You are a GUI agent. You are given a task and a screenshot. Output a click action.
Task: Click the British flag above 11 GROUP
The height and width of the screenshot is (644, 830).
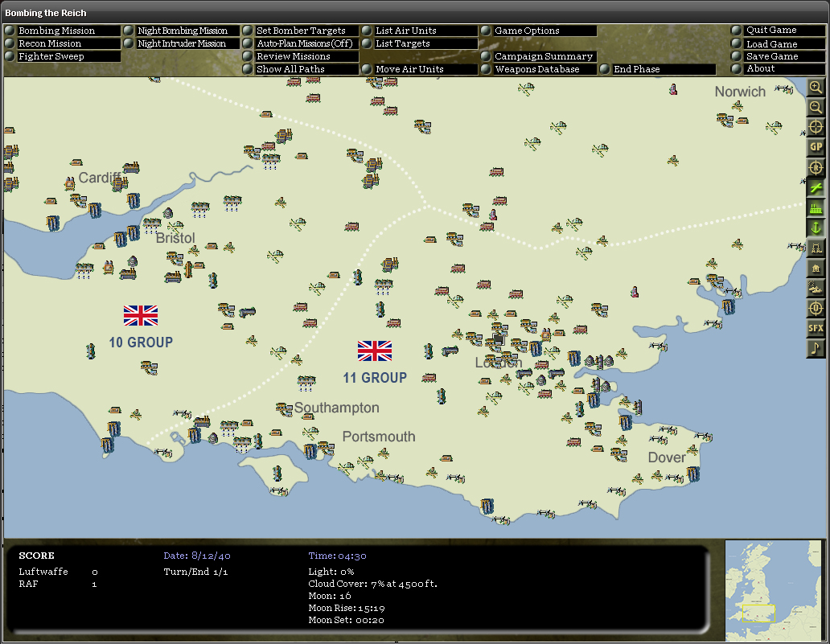pyautogui.click(x=375, y=351)
